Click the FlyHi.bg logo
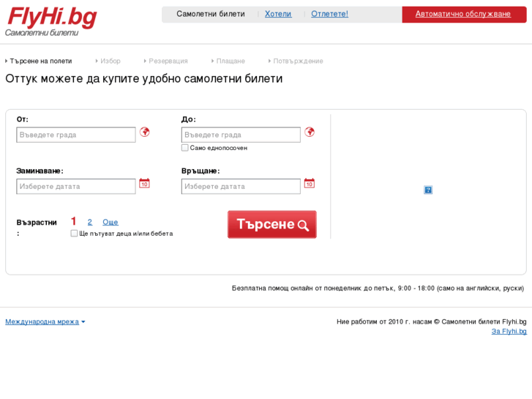Viewport: 532px width, 399px height. [51, 20]
